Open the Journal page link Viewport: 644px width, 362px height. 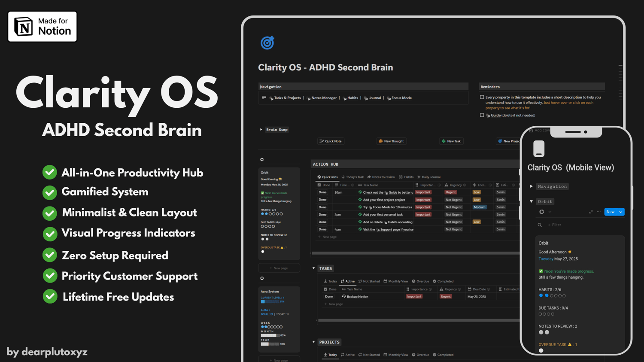(x=372, y=98)
